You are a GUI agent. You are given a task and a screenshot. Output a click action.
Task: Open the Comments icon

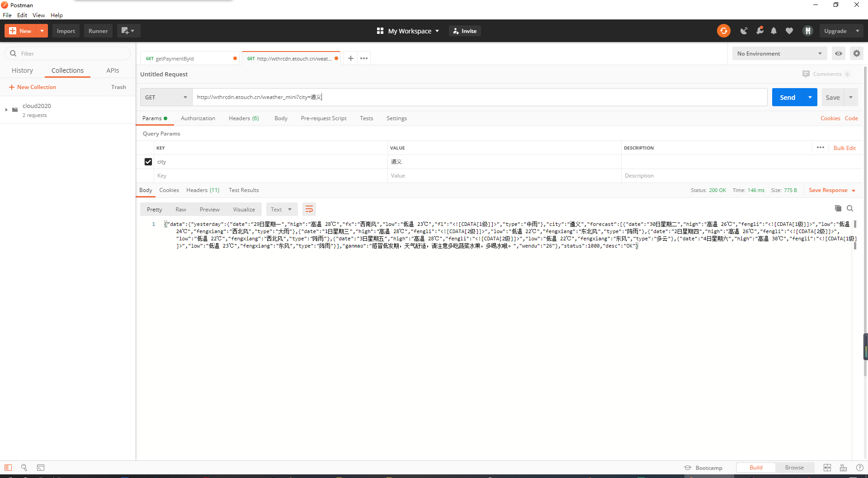tap(806, 74)
